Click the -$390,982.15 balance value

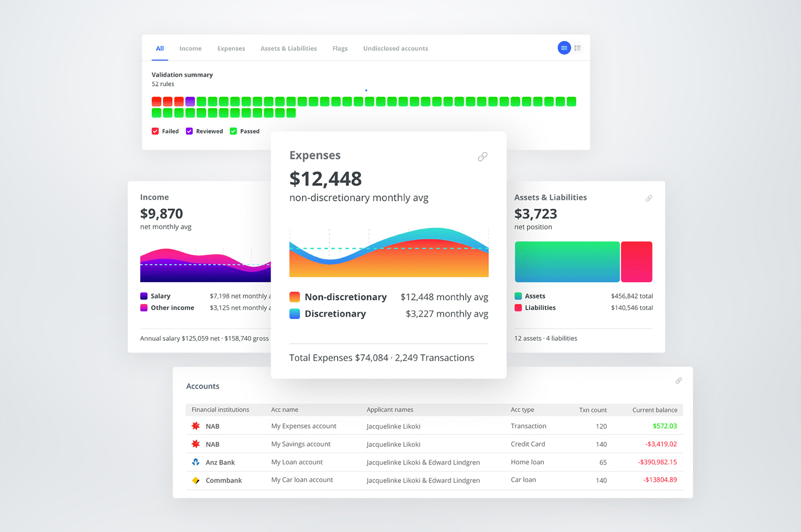click(657, 462)
